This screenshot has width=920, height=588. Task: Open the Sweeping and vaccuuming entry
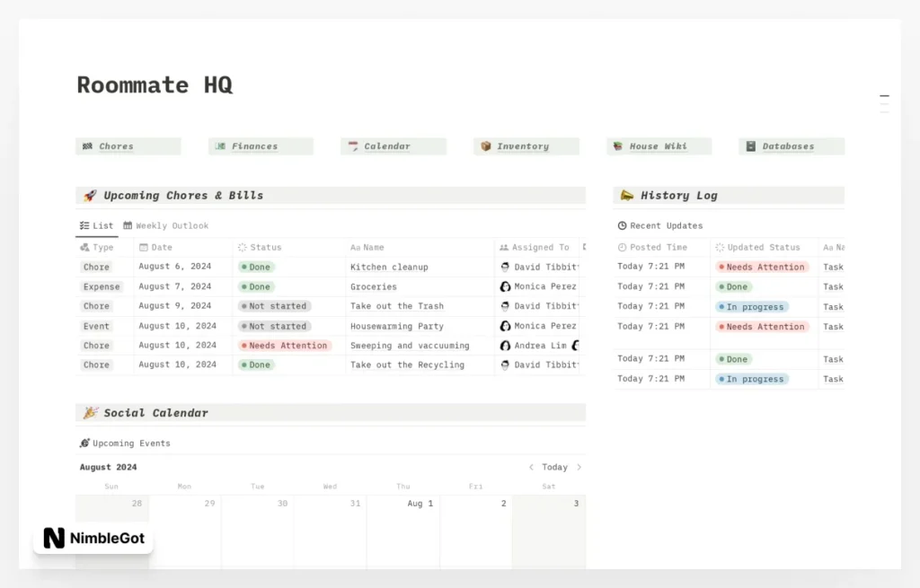coord(410,346)
